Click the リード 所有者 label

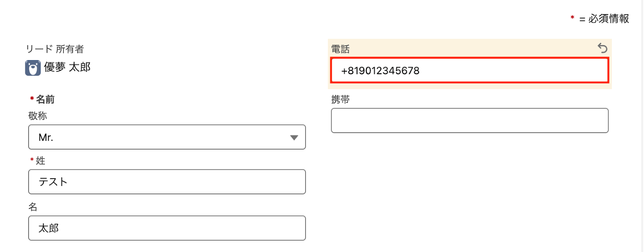(x=55, y=49)
